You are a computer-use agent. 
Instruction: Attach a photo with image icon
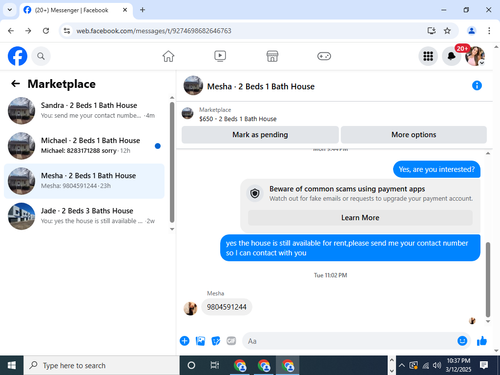pyautogui.click(x=200, y=341)
